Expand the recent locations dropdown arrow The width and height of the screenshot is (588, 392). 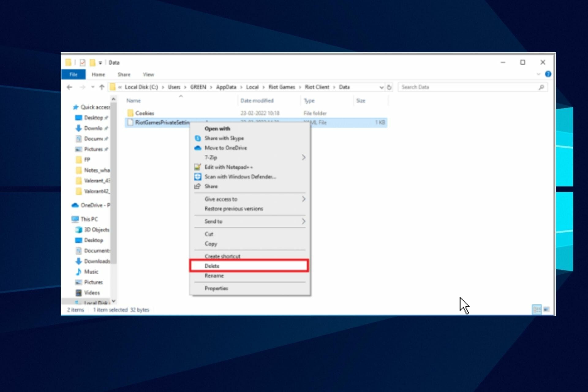tap(92, 87)
